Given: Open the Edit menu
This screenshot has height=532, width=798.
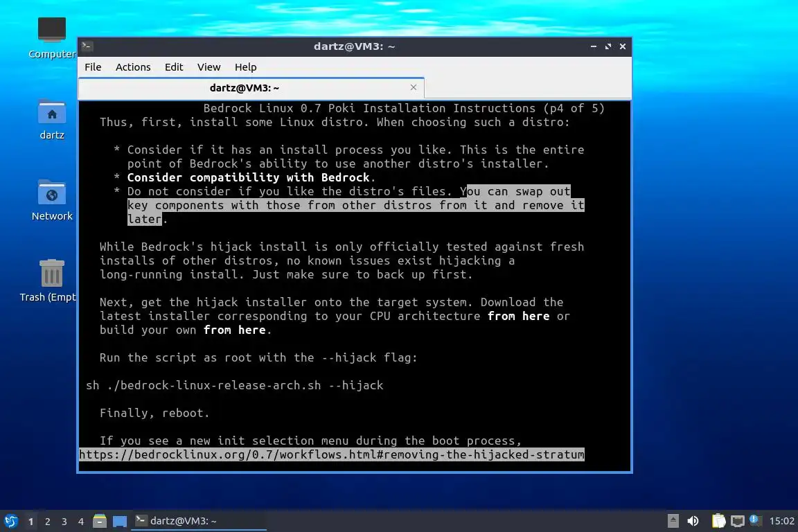Looking at the screenshot, I should (174, 67).
